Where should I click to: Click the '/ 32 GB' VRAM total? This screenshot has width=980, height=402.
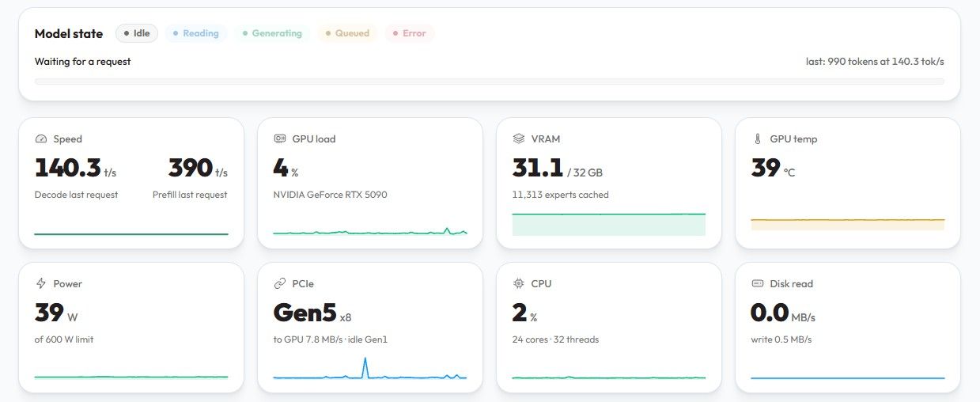[585, 173]
